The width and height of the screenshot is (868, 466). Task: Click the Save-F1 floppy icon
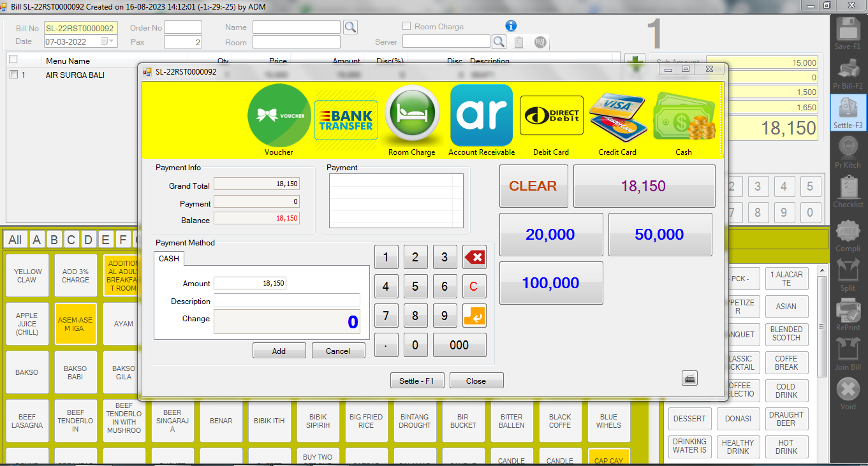coord(848,30)
